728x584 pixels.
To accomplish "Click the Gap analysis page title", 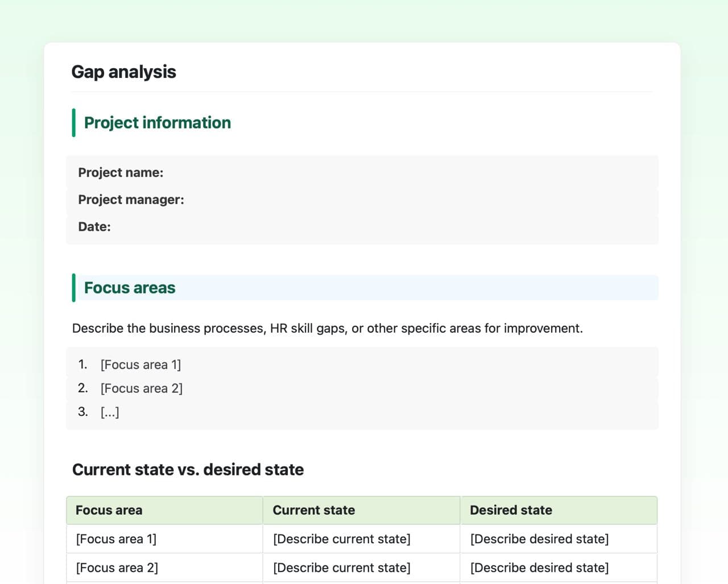I will [123, 72].
